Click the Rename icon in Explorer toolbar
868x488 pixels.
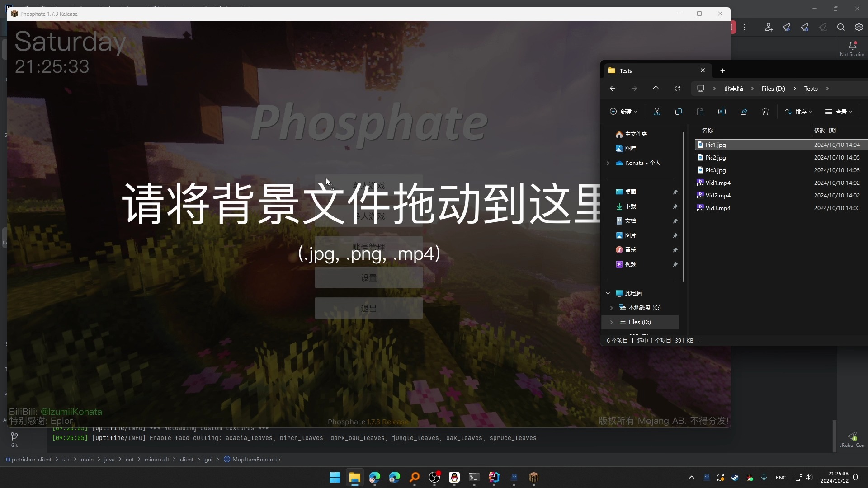[722, 112]
